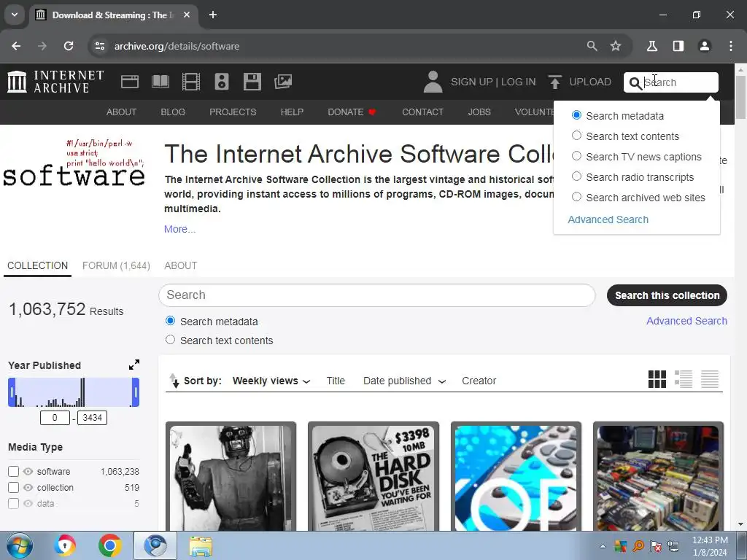Check the software media type box
747x560 pixels.
click(13, 472)
